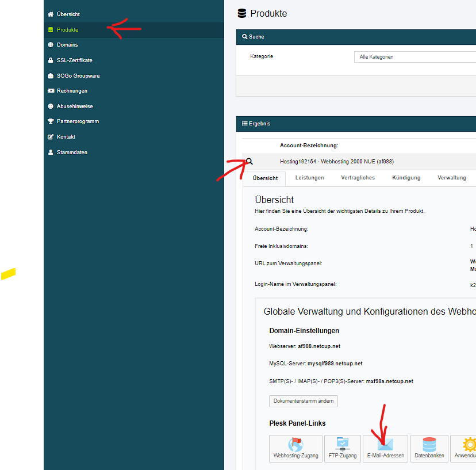Click the globe icon next to Domains
This screenshot has height=470, width=476.
tap(51, 45)
